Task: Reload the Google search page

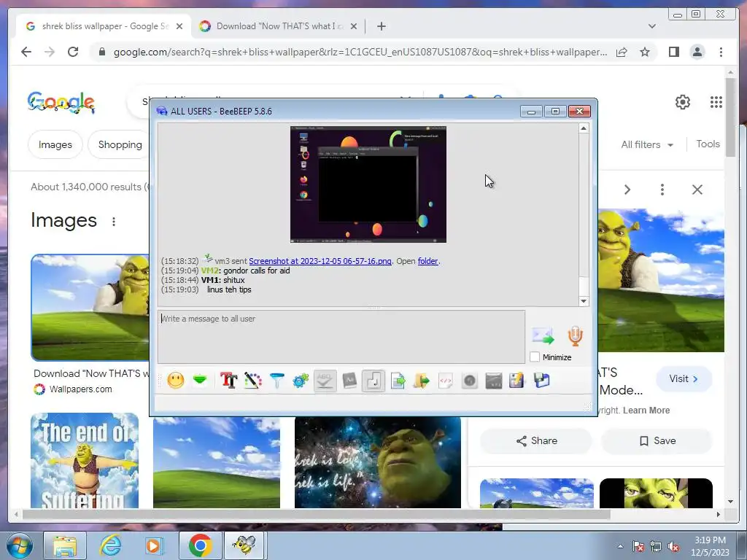Action: coord(73,52)
